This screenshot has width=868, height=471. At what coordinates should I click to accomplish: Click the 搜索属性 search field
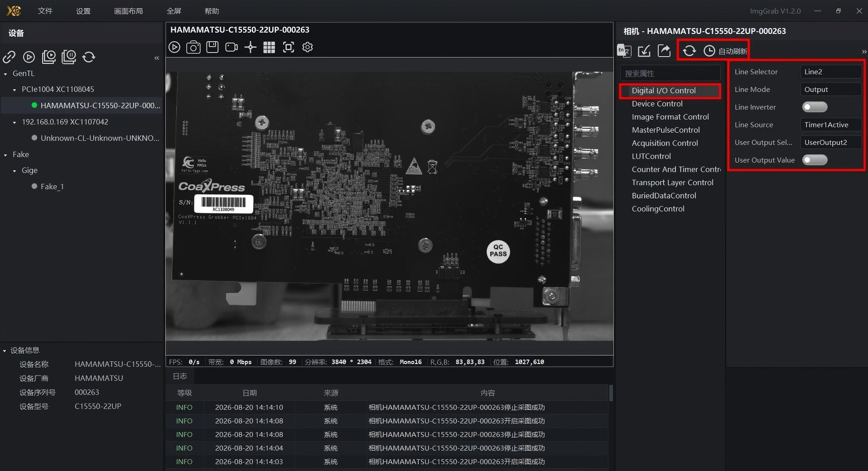[x=670, y=73]
